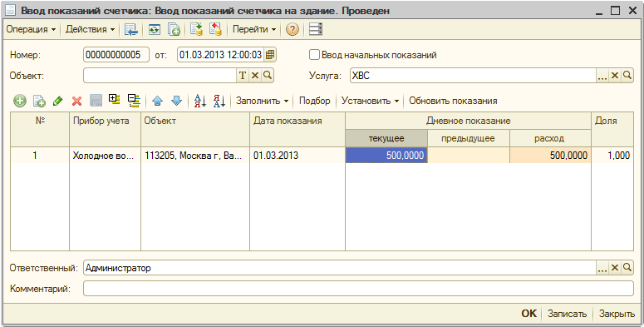The height and width of the screenshot is (327, 644).
Task: Click the расход sub-column header
Action: click(x=550, y=138)
